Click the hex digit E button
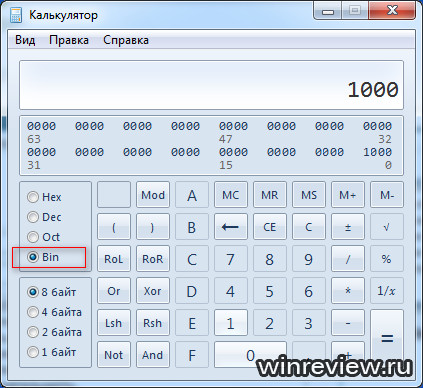 click(x=192, y=323)
